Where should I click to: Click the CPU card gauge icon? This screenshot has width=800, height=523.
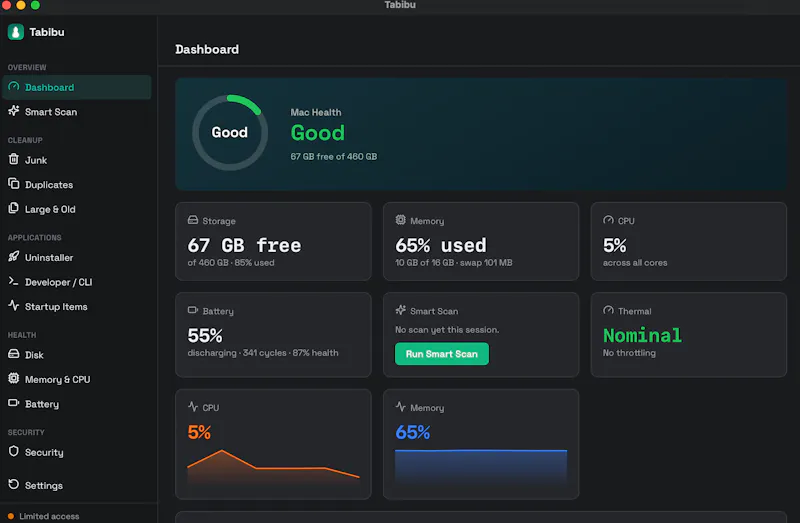click(608, 220)
